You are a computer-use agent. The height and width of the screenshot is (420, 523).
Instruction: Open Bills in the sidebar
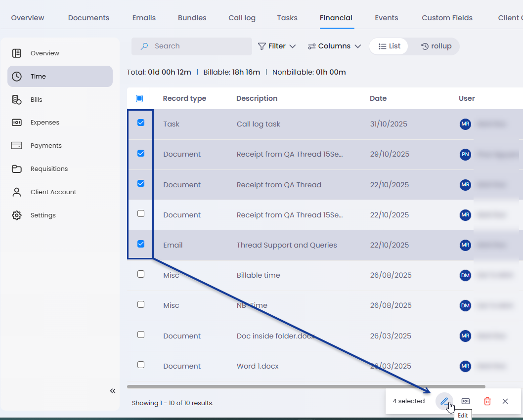pos(36,99)
